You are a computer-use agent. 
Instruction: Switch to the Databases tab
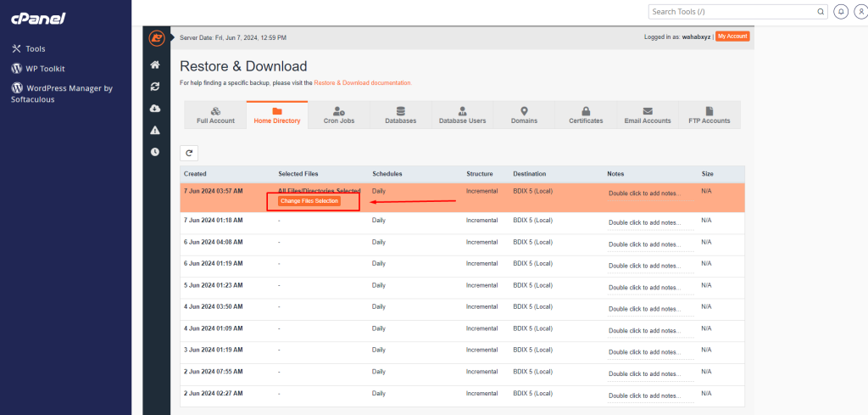(x=400, y=115)
